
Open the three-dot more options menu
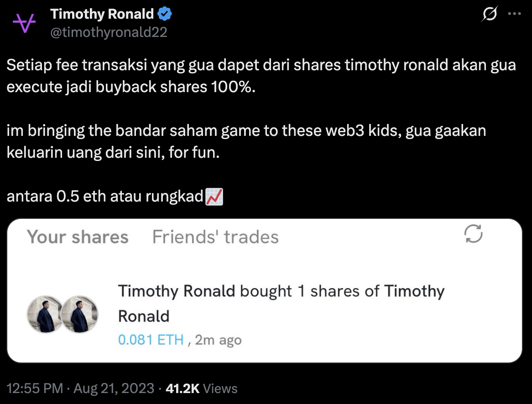516,15
